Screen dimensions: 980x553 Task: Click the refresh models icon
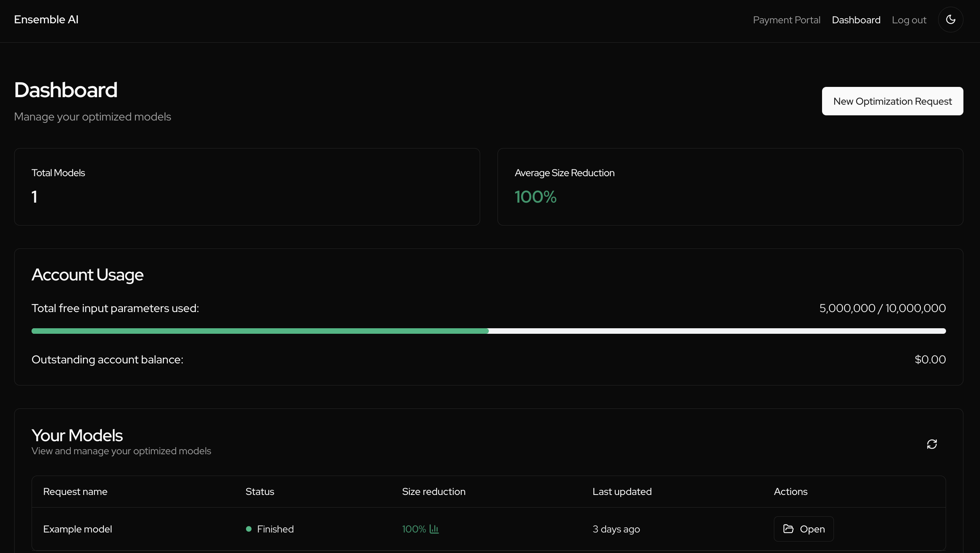point(932,444)
